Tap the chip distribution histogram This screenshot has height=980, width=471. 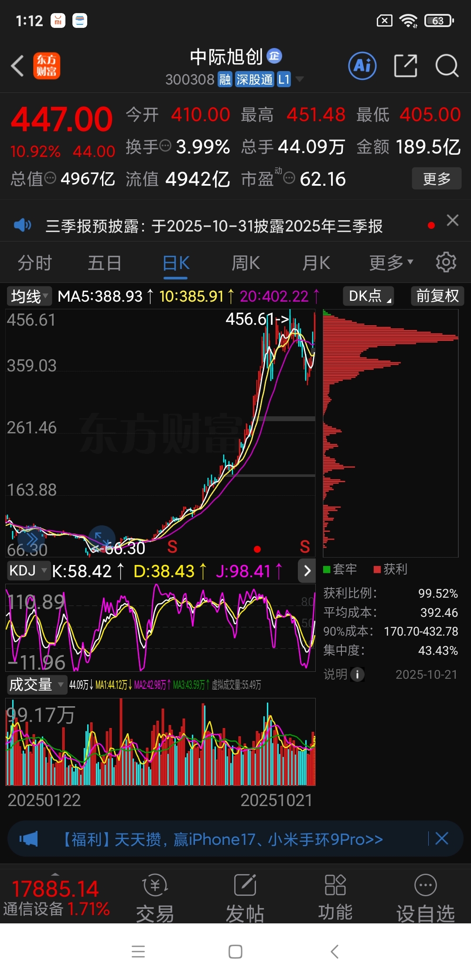pos(390,433)
